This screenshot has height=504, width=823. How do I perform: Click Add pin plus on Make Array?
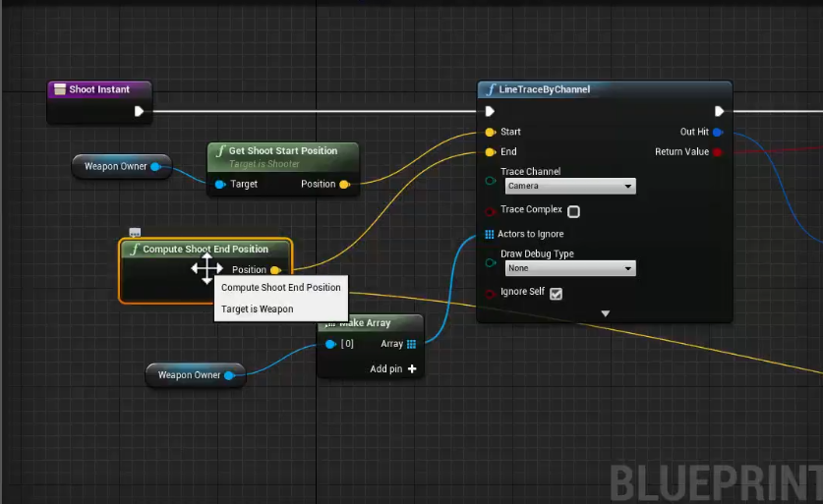point(412,368)
